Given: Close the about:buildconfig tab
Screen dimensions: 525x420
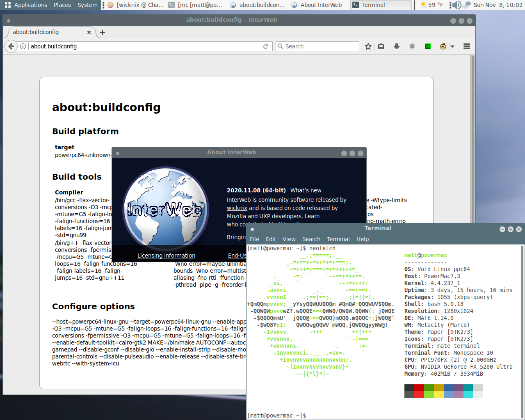Looking at the screenshot, I should pyautogui.click(x=89, y=32).
